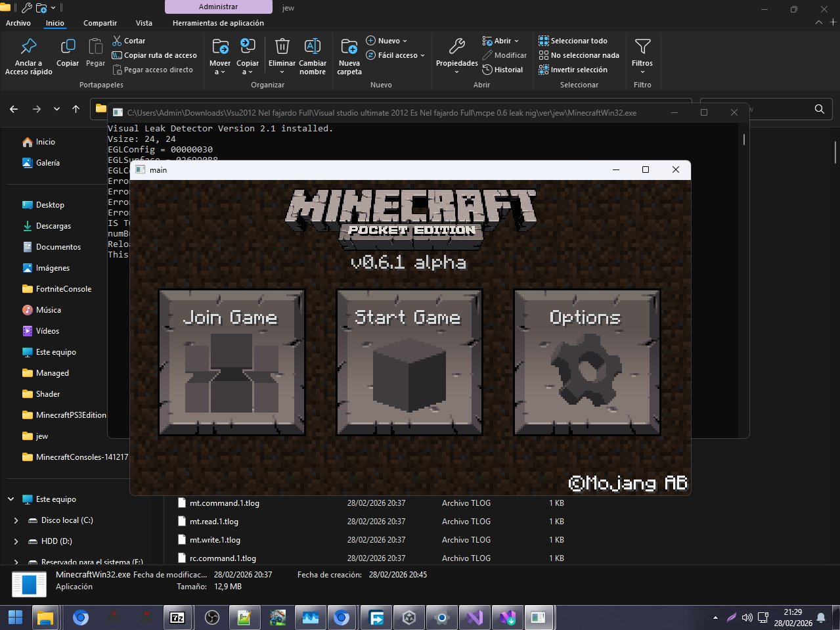840x630 pixels.
Task: Open the Archivo menu
Action: pos(18,23)
